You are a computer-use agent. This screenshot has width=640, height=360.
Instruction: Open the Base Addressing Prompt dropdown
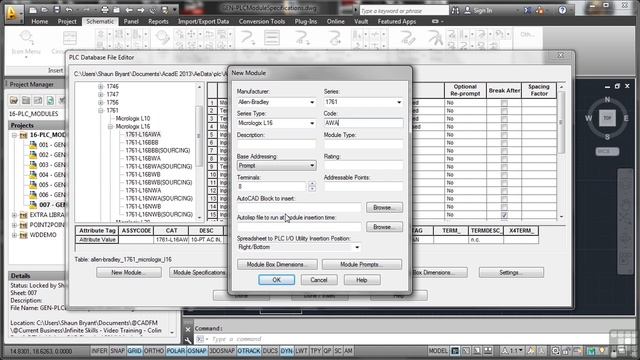pyautogui.click(x=276, y=166)
